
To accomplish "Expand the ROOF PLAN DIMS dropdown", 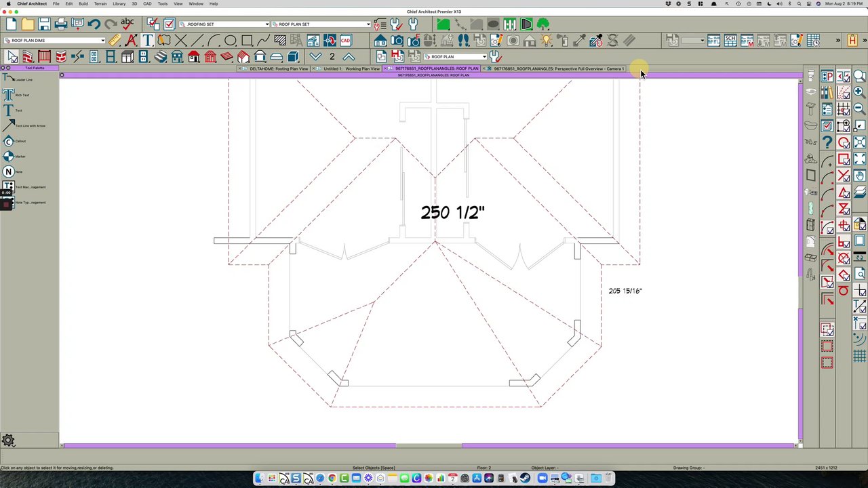I will (55, 41).
